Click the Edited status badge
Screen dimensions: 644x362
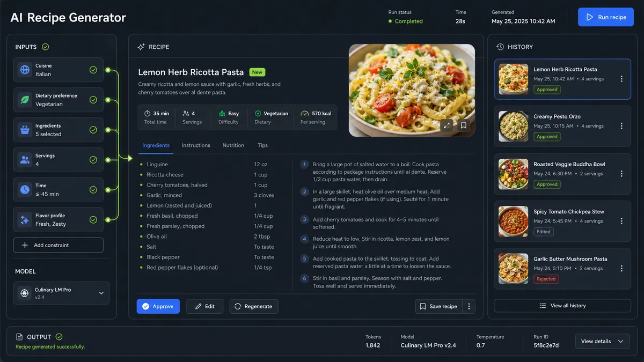point(544,232)
